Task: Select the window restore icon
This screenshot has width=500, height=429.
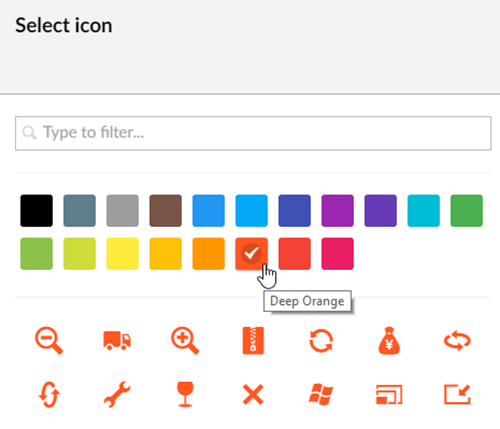Action: pyautogui.click(x=389, y=394)
